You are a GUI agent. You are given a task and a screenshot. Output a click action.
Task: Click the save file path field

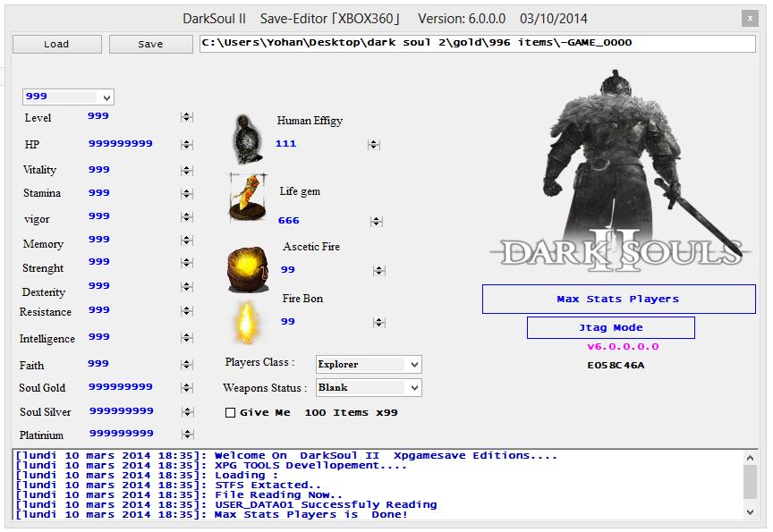(476, 43)
